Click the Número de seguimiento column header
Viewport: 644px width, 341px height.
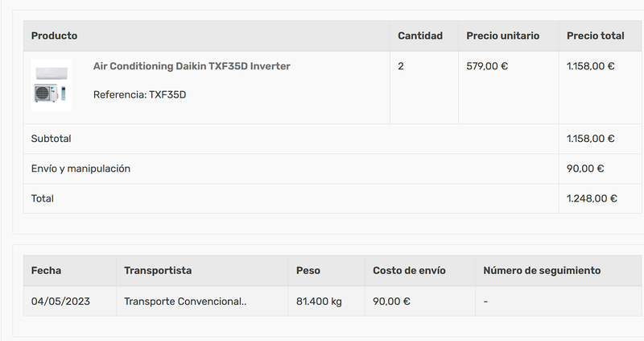pos(542,270)
